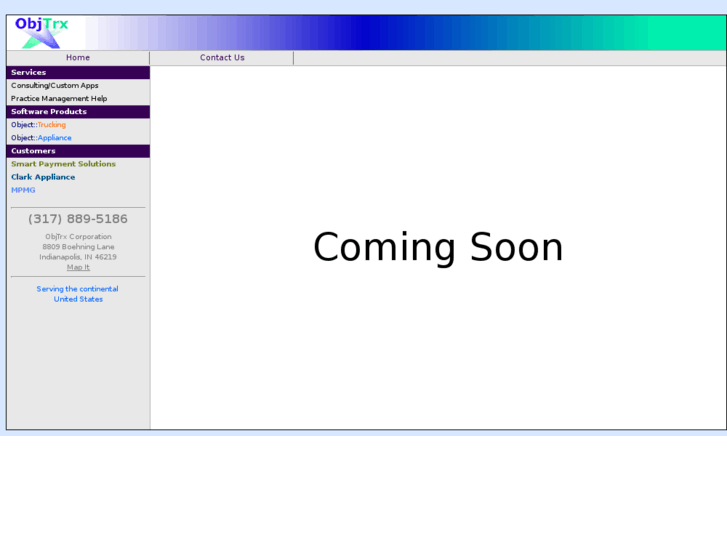This screenshot has height=545, width=727.
Task: Click the Coming Soon heading
Action: point(438,248)
